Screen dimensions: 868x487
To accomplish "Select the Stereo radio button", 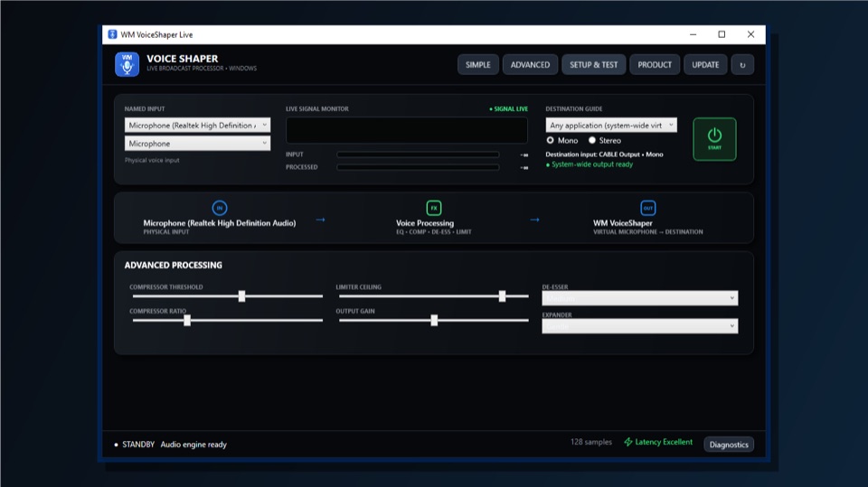I will click(592, 141).
